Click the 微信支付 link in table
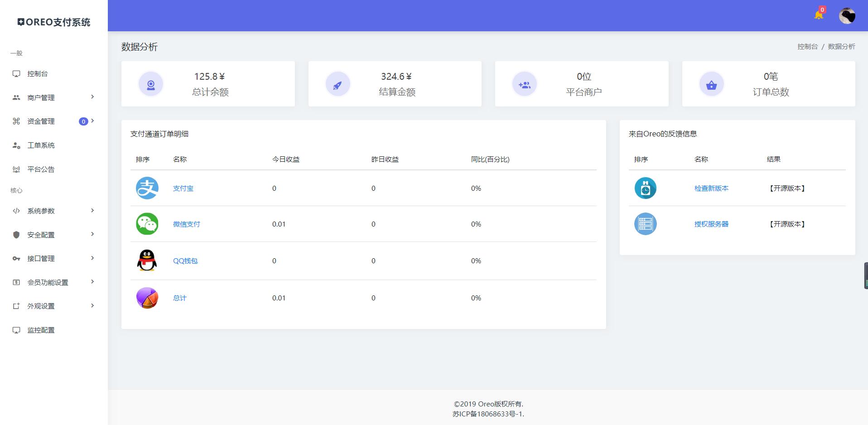 (x=186, y=224)
